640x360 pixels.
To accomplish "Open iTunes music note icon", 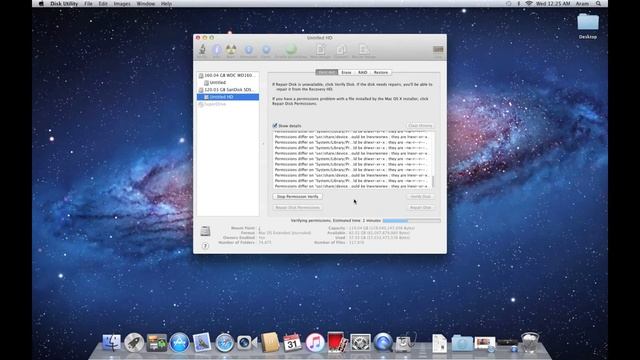I will click(315, 342).
